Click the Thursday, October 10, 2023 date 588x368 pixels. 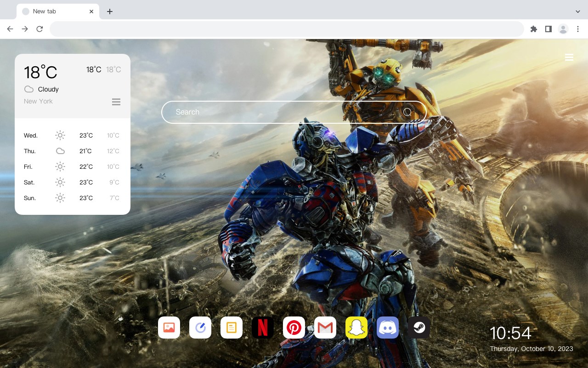click(x=531, y=349)
